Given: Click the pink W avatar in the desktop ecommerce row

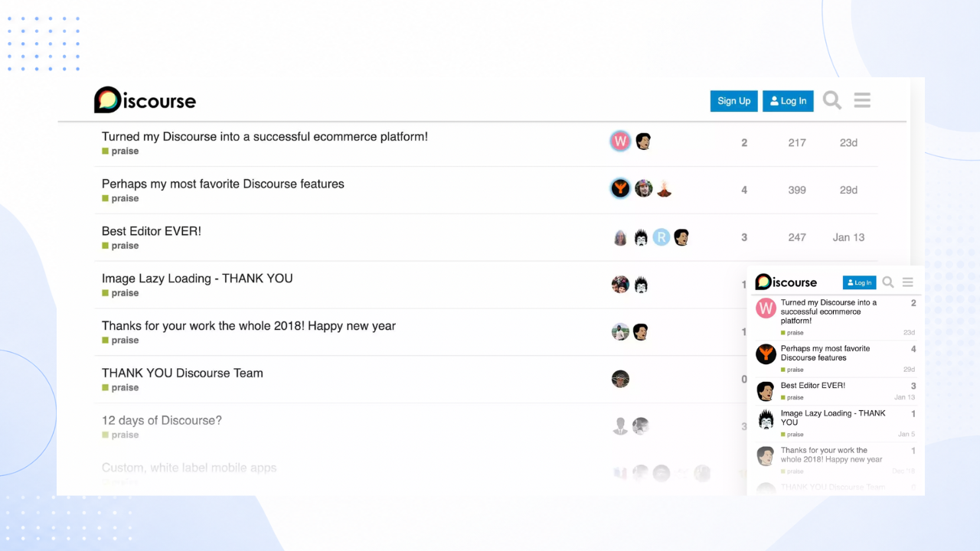Looking at the screenshot, I should [x=620, y=142].
